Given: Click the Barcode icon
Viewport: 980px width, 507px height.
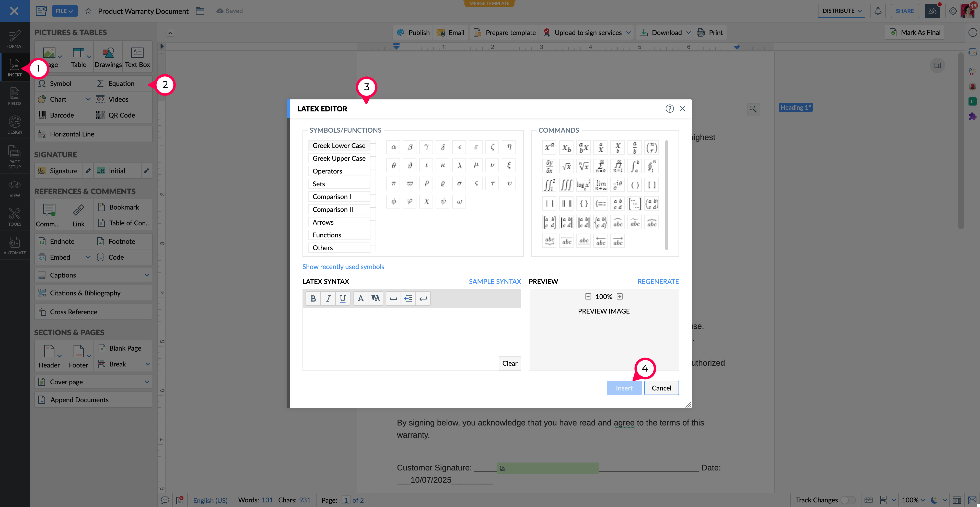Looking at the screenshot, I should (42, 115).
